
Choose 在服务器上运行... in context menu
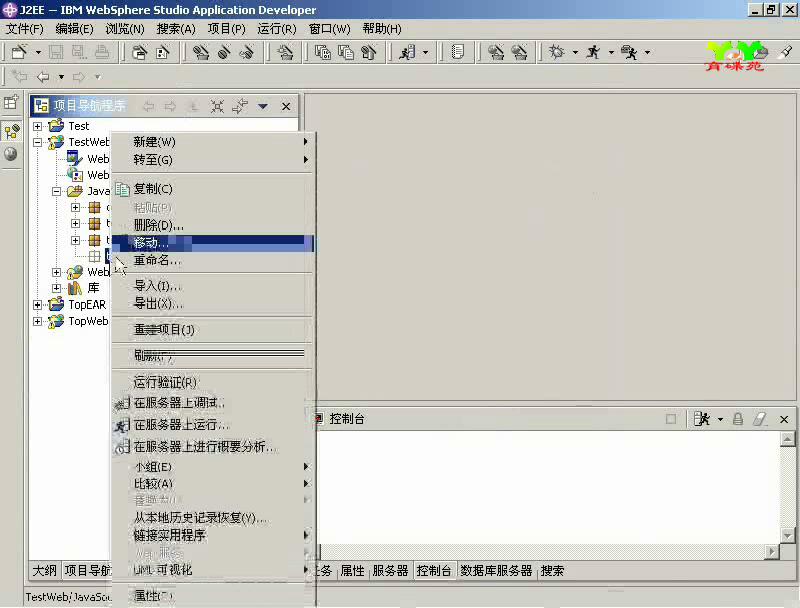[213, 424]
